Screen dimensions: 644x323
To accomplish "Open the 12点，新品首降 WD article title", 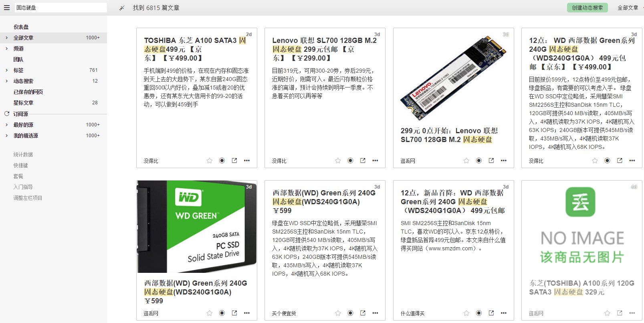I will pyautogui.click(x=453, y=201).
